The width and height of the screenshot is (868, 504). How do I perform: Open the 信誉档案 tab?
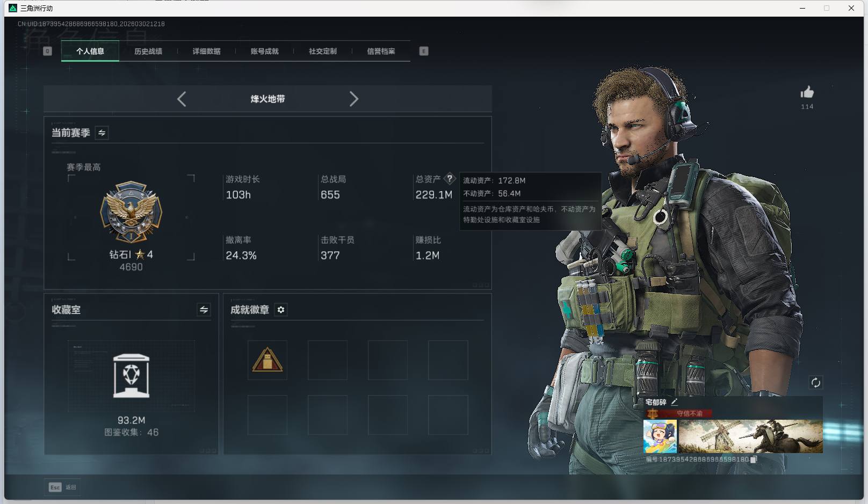[380, 51]
